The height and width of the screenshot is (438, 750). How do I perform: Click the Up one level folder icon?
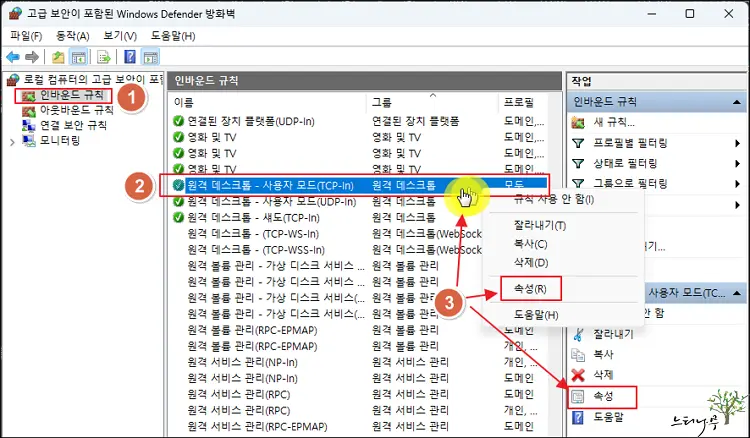[58, 57]
